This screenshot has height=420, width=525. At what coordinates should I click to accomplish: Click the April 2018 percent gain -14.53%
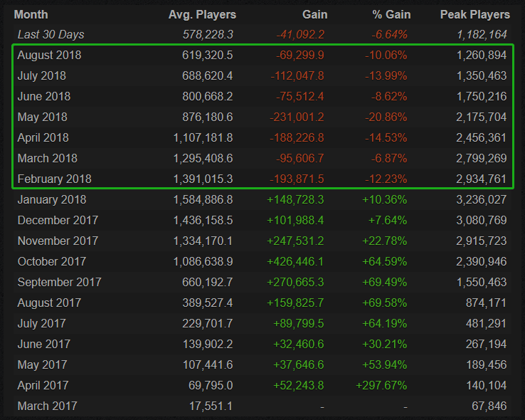point(386,138)
